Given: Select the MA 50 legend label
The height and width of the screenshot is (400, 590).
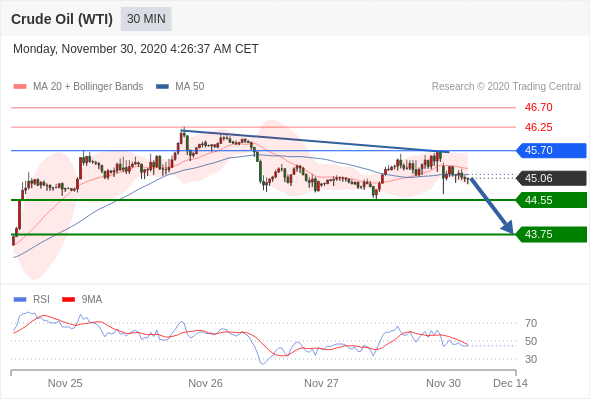Looking at the screenshot, I should click(x=190, y=87).
